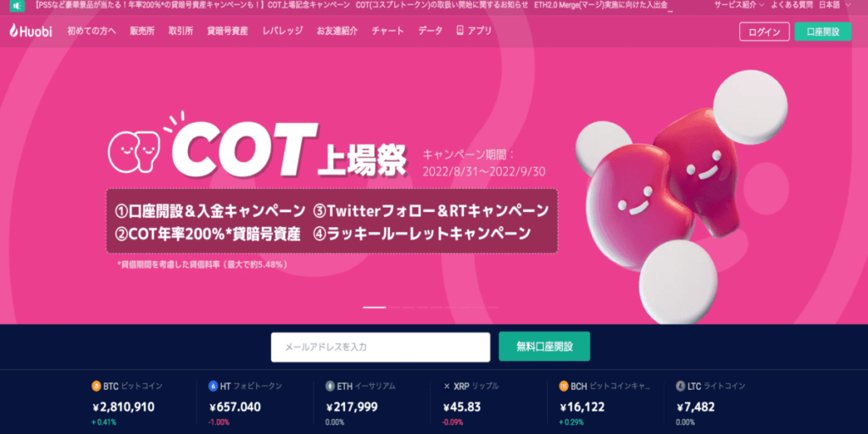Click the green announcement speaker icon

point(17,6)
